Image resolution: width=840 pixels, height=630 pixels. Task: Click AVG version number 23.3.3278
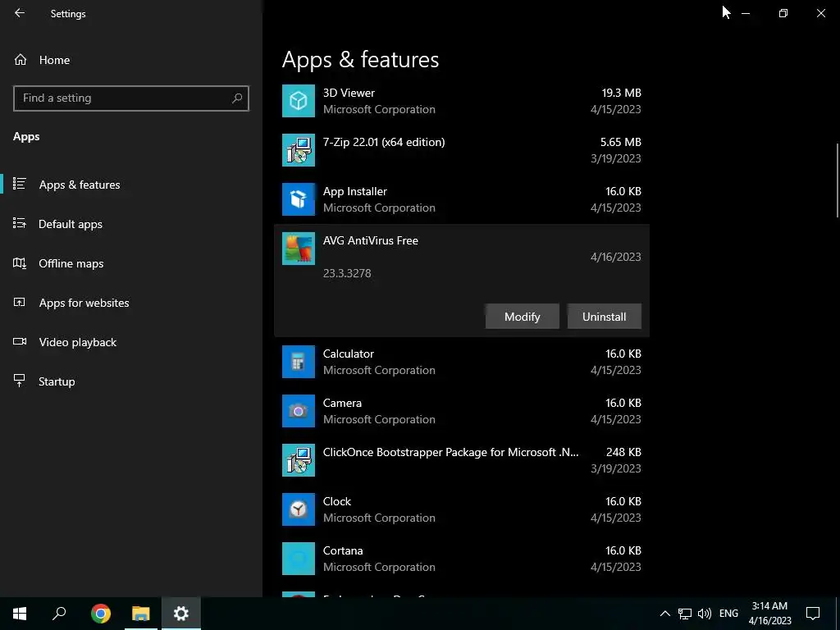click(x=347, y=273)
